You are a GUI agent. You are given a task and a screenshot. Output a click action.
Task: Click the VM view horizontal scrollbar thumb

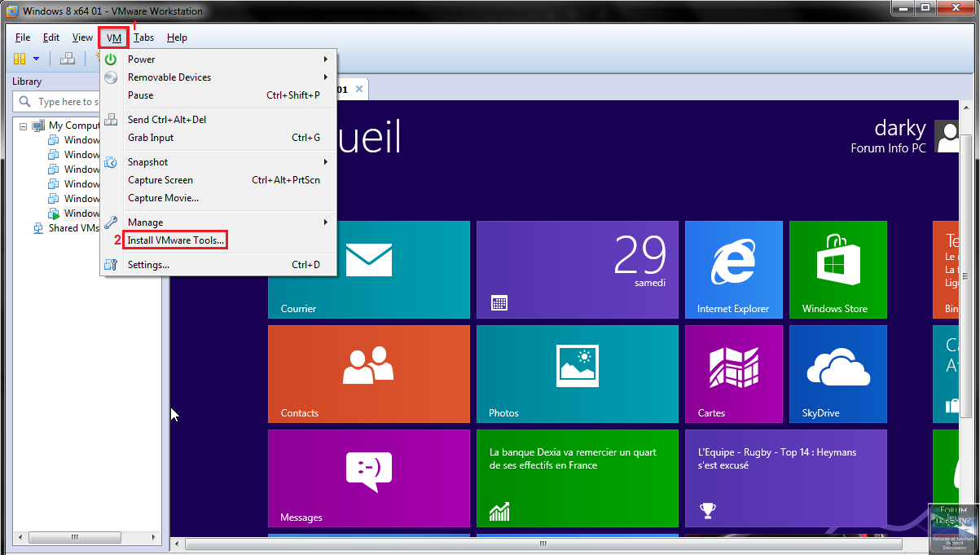(x=543, y=544)
